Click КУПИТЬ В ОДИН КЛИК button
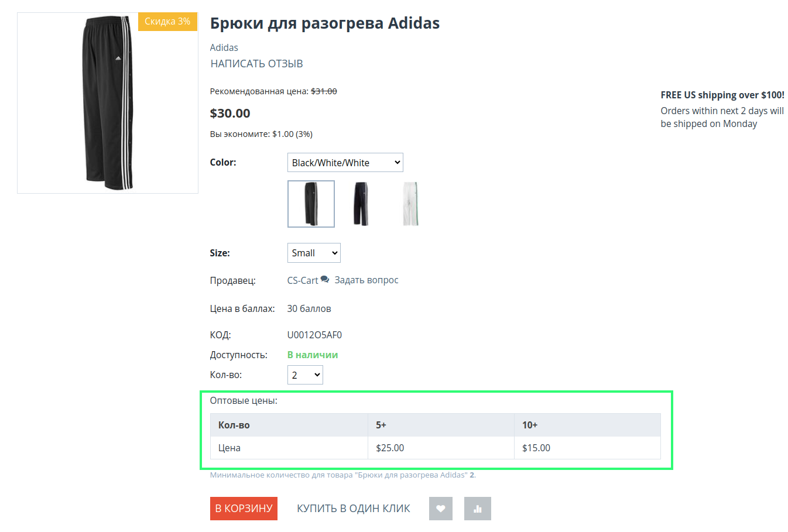This screenshot has width=788, height=532. point(353,509)
